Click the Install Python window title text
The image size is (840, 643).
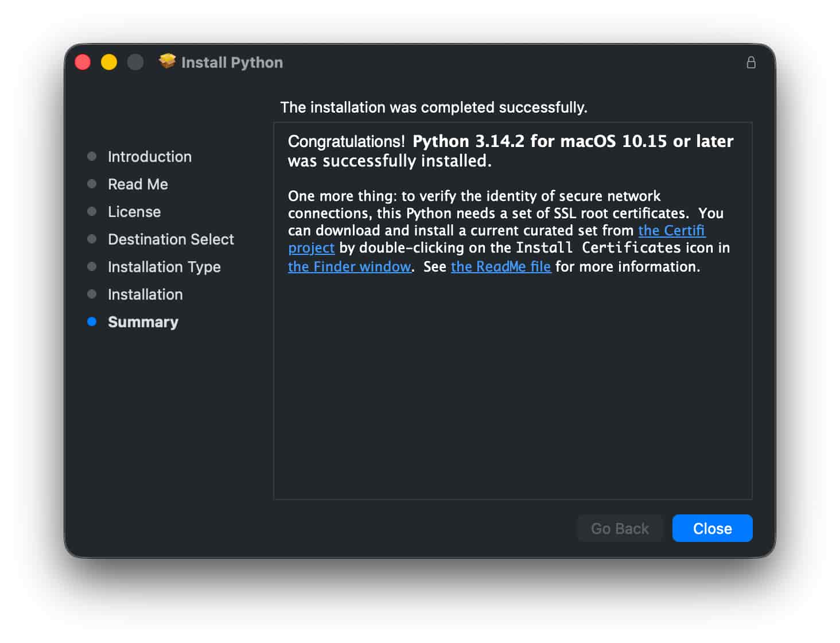point(232,63)
